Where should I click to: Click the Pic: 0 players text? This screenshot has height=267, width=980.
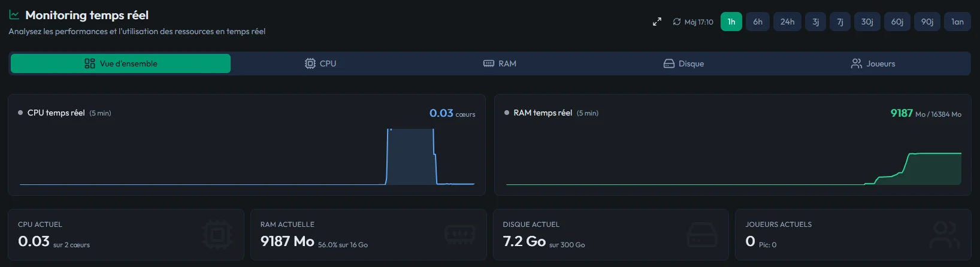768,245
